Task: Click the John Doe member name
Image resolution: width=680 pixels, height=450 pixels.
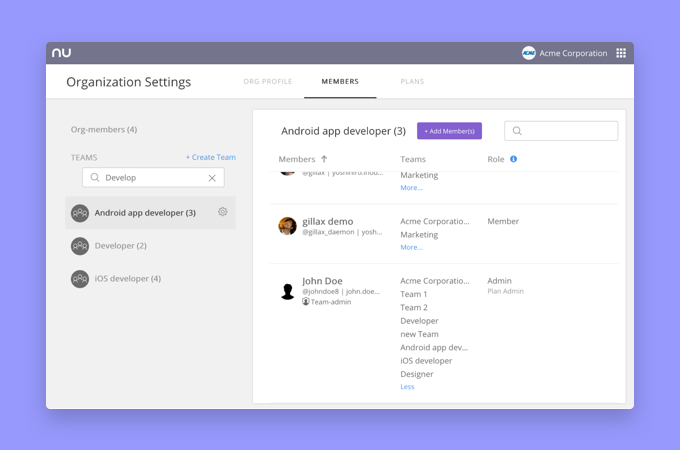Action: click(322, 281)
